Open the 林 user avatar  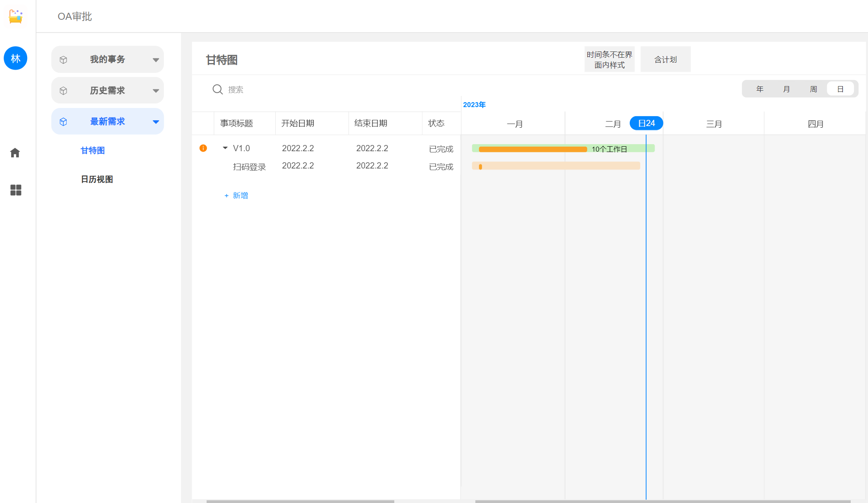coord(16,58)
